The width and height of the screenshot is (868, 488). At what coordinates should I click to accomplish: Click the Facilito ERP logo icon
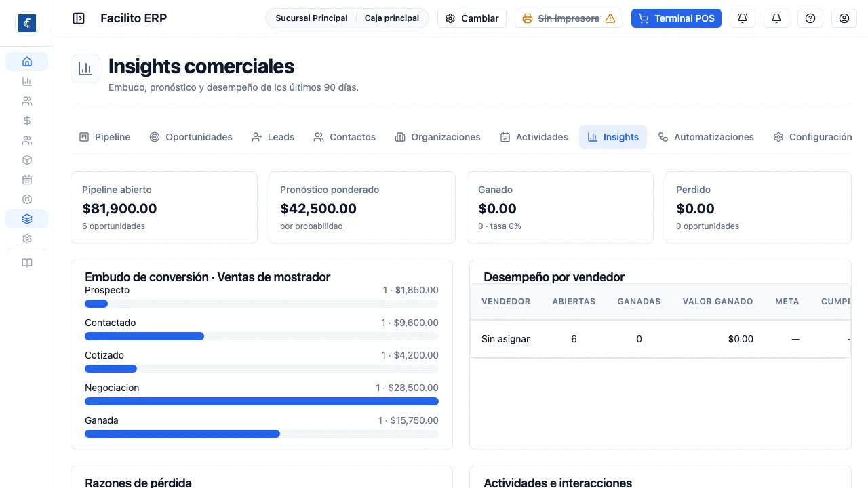click(27, 23)
